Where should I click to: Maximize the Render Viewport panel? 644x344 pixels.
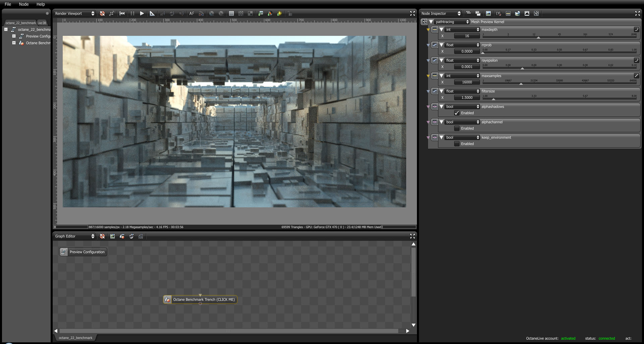[x=413, y=13]
